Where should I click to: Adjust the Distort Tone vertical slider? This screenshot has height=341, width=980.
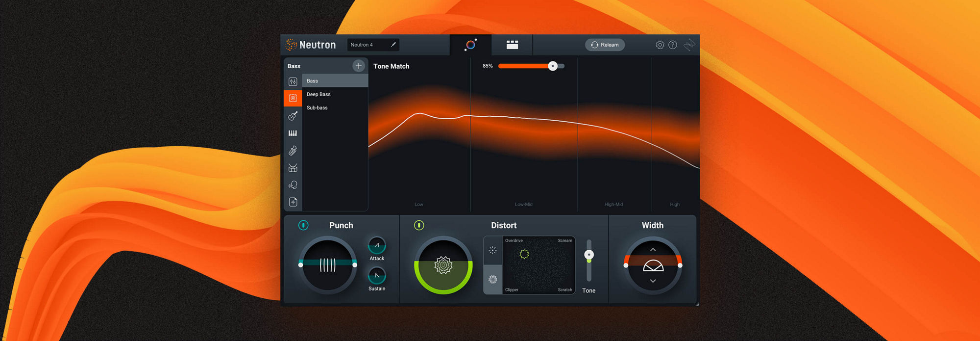589,255
